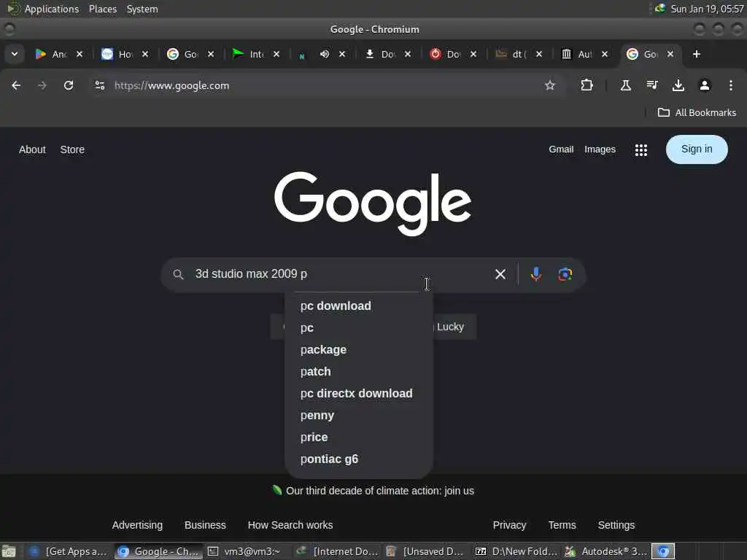Select the 'penny' suggestion
The height and width of the screenshot is (560, 747).
[x=359, y=415]
